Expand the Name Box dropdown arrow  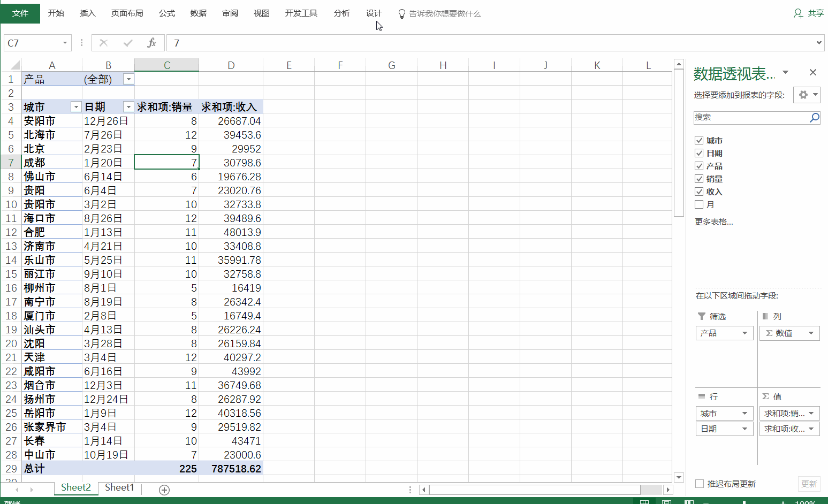pos(65,43)
